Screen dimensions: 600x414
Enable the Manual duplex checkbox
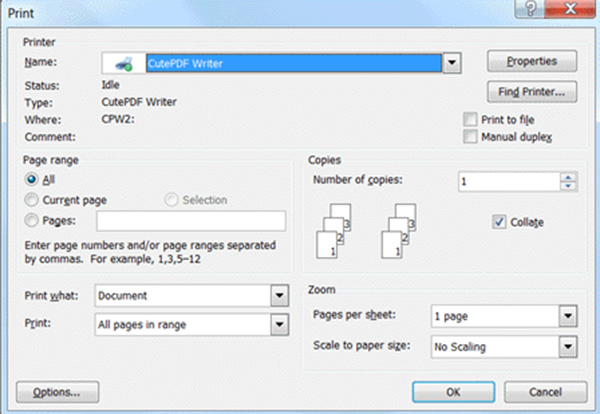[470, 136]
